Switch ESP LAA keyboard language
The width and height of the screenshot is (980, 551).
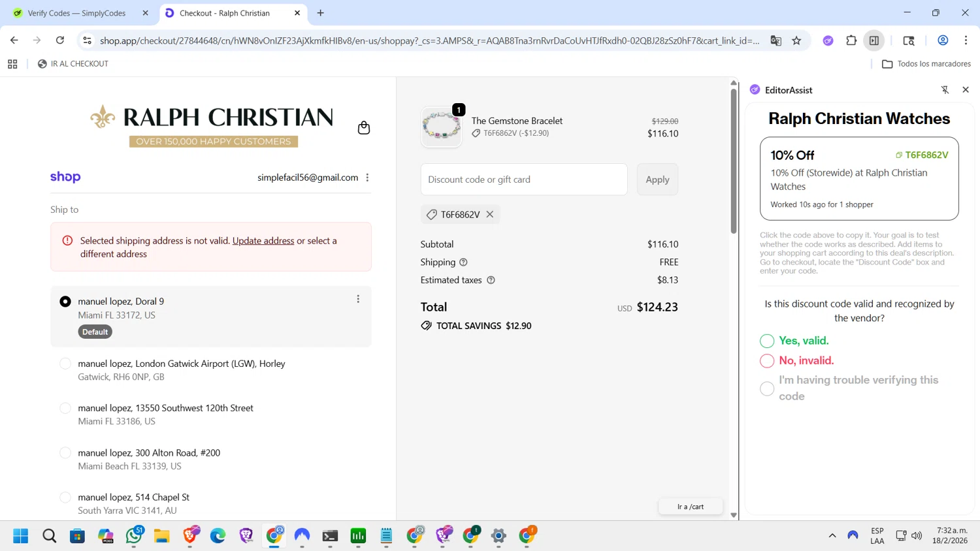pos(877,536)
